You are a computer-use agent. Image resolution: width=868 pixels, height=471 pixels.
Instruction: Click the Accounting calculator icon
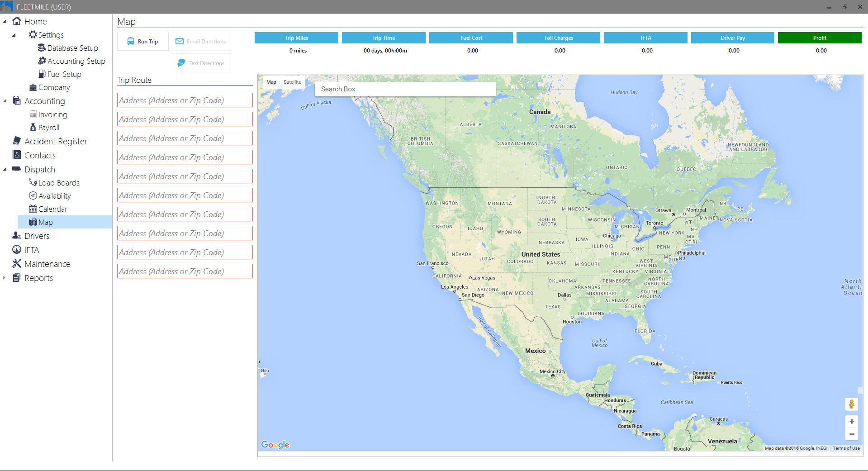pos(17,101)
